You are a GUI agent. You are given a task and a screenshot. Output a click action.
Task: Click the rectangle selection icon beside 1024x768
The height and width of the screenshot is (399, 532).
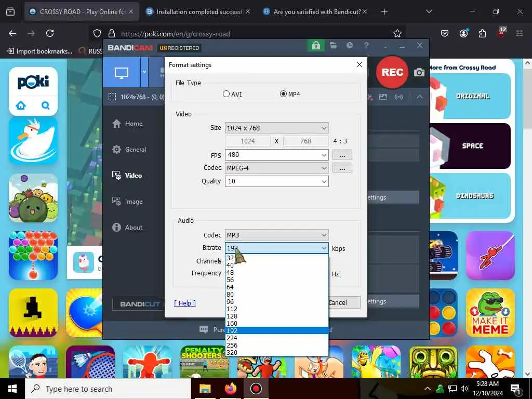point(112,97)
